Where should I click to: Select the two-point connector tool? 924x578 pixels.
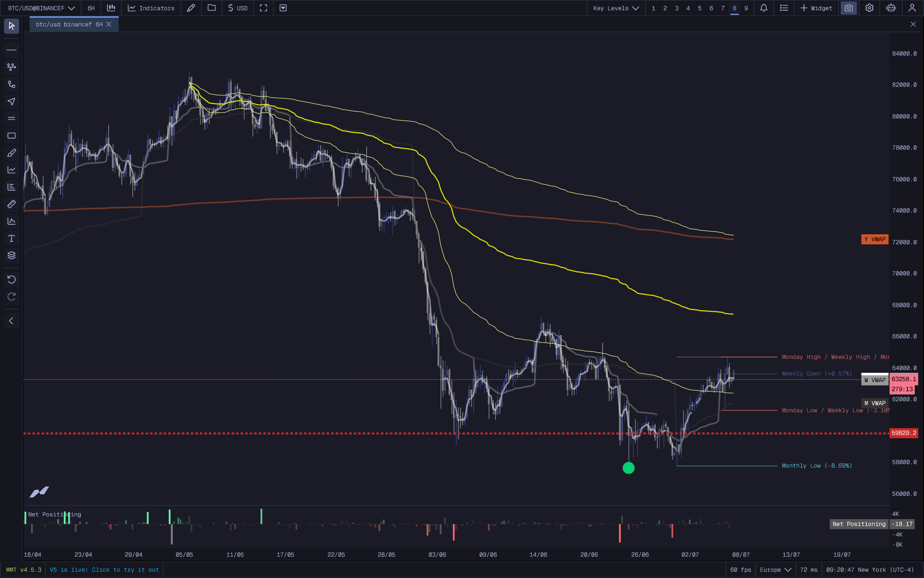11,85
